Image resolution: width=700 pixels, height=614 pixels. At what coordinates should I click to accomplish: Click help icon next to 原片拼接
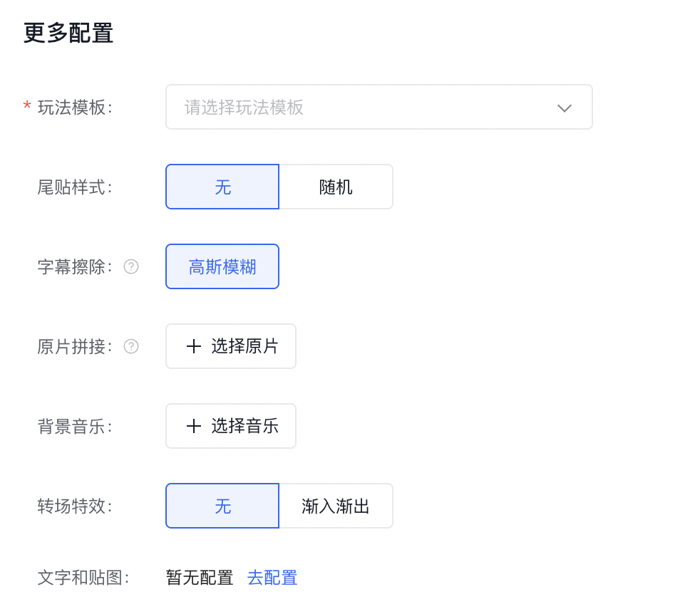(131, 347)
